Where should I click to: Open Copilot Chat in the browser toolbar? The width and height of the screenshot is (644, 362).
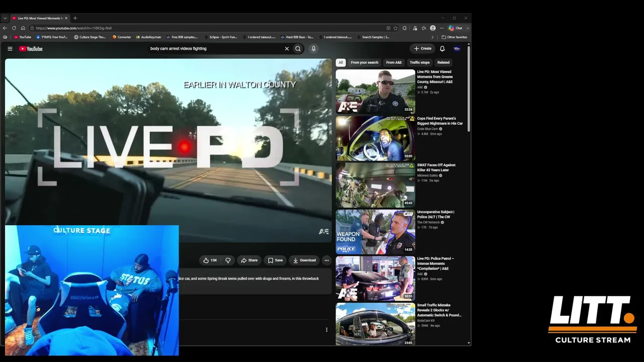tap(455, 28)
